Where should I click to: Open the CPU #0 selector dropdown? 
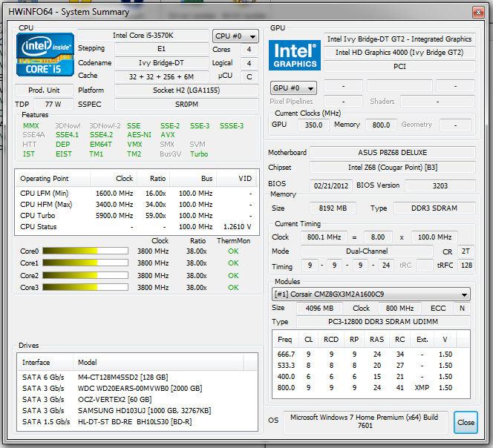pyautogui.click(x=235, y=36)
